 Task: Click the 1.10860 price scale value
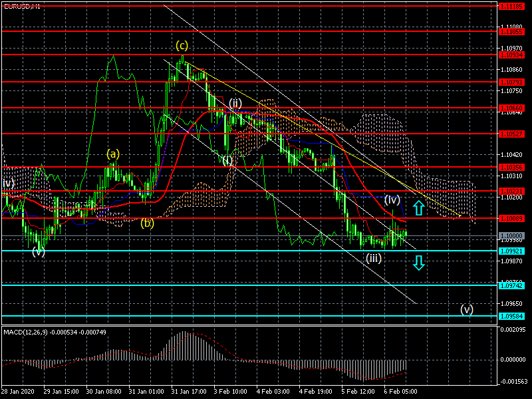point(511,70)
